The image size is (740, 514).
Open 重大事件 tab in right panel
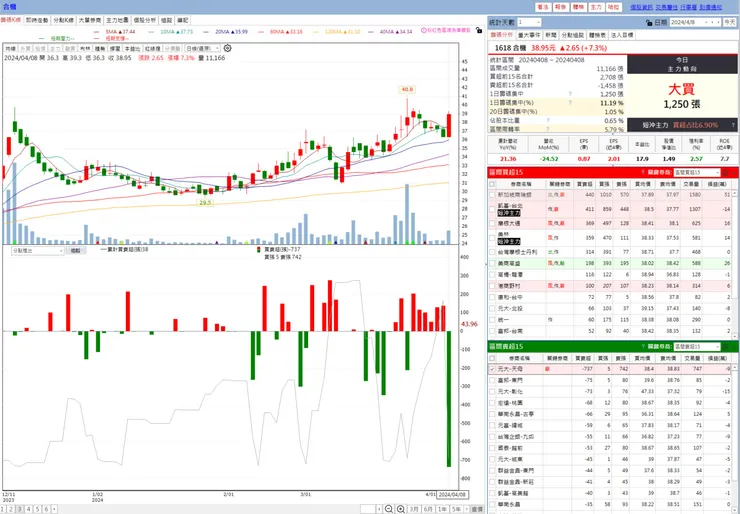[529, 35]
